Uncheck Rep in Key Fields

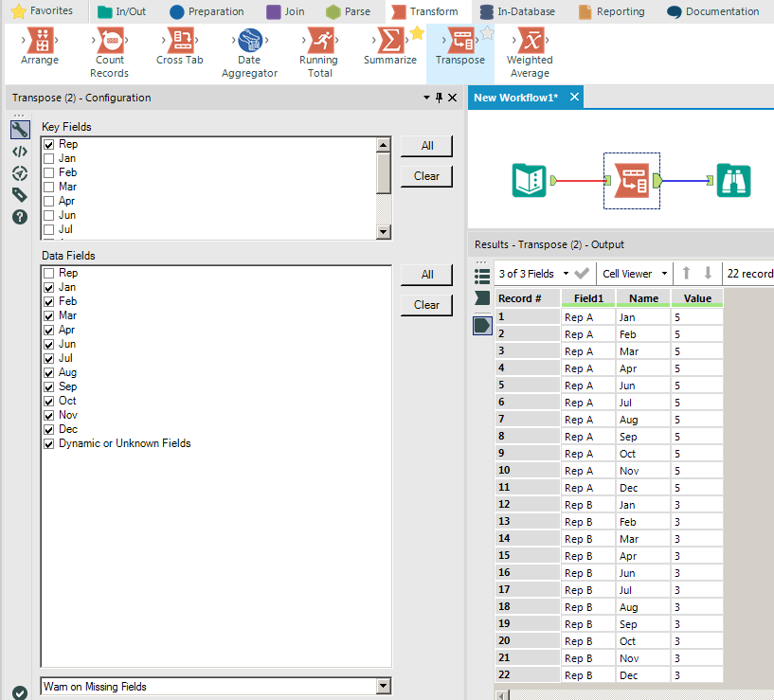(x=48, y=145)
